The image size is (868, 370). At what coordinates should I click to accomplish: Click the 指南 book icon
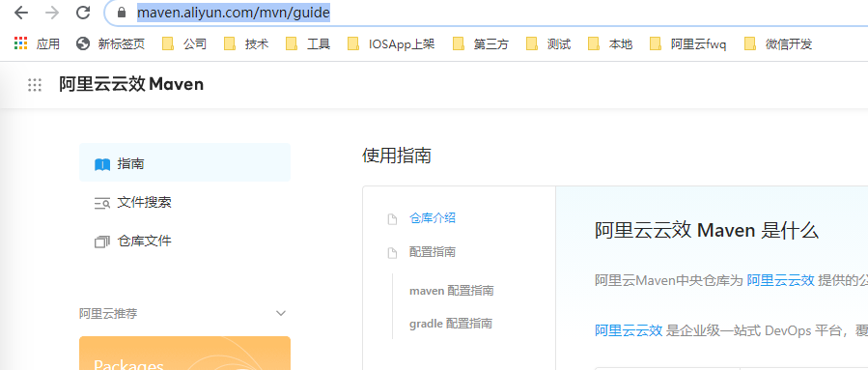tap(102, 164)
